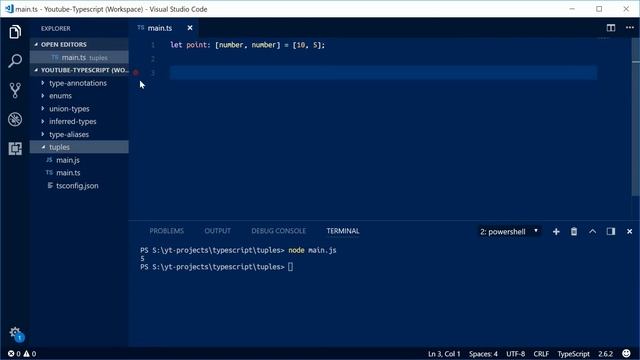Screen dimensions: 640x360
Task: Click the feedback smiley icon
Action: 626,353
